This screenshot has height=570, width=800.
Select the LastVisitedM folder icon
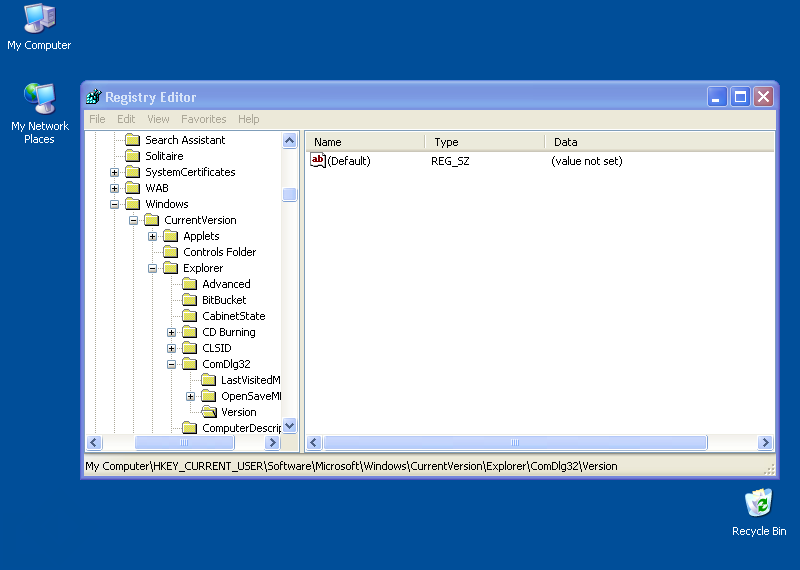tap(208, 380)
